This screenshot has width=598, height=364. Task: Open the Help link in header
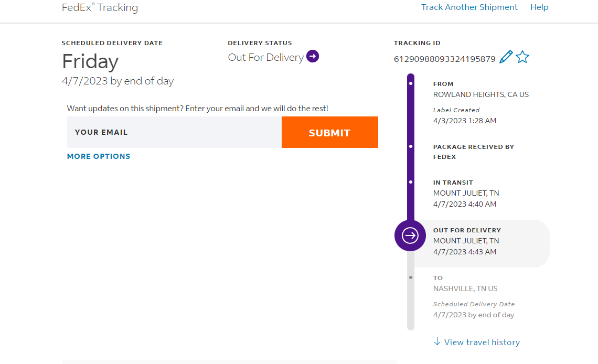tap(539, 7)
